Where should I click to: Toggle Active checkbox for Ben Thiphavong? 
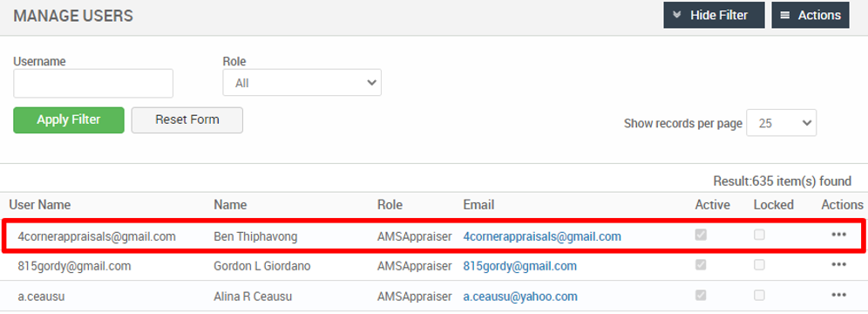pyautogui.click(x=701, y=235)
